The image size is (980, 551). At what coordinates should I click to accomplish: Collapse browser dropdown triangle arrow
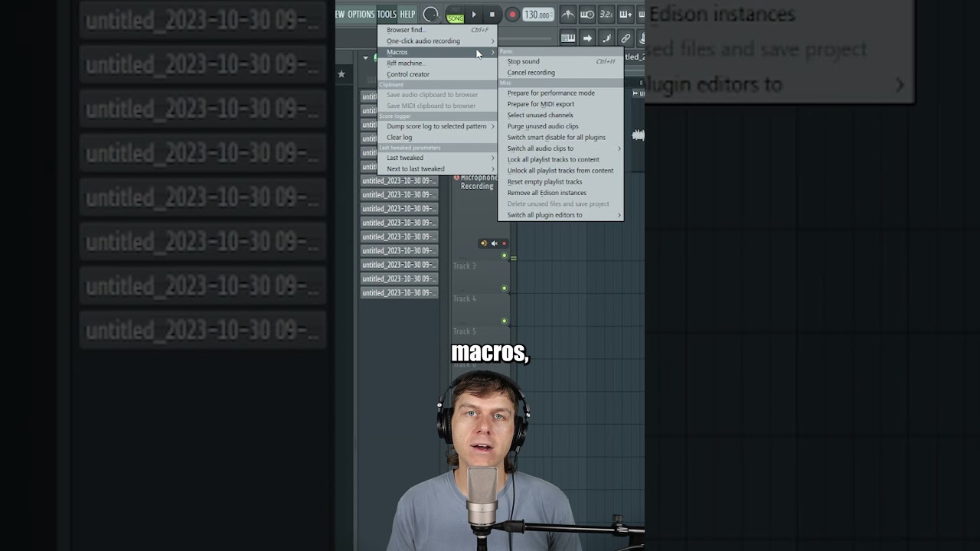tap(364, 58)
